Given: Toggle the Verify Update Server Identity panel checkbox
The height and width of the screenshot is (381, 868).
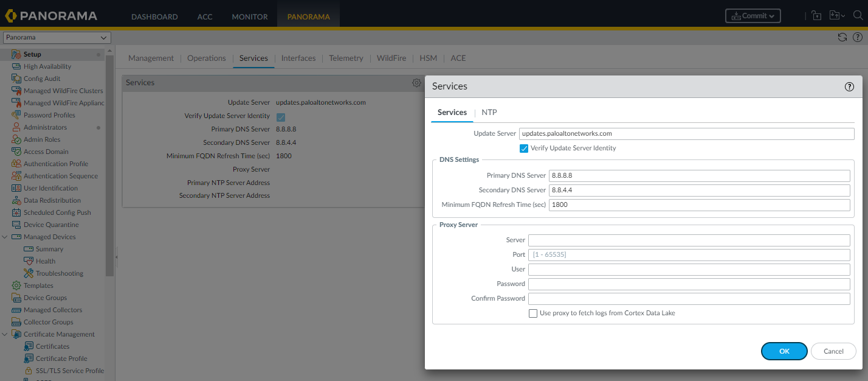Looking at the screenshot, I should pos(281,117).
